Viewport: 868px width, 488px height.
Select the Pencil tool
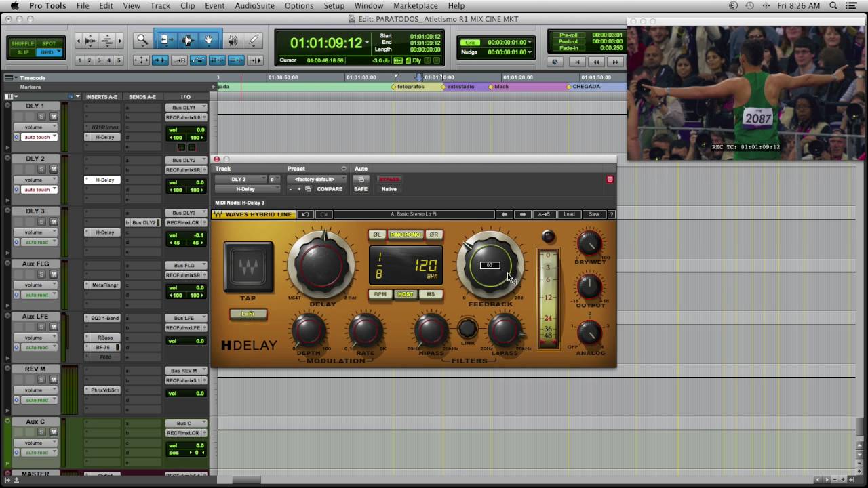coord(254,41)
